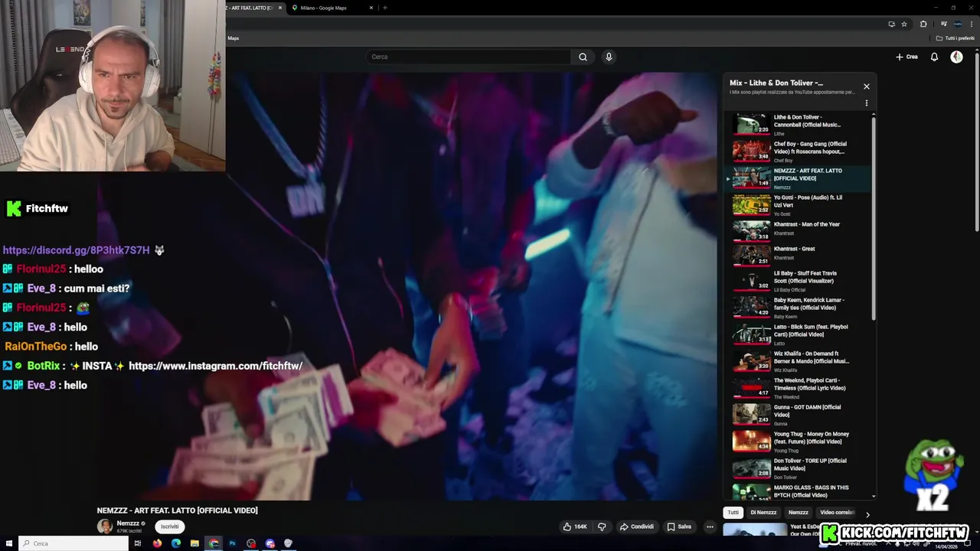Open Maps bookmark in bookmarks bar

click(x=234, y=38)
